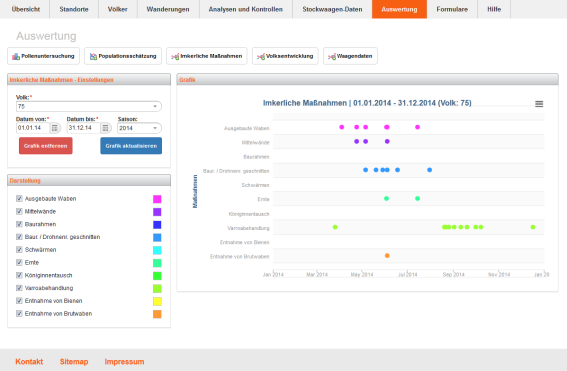Image resolution: width=567 pixels, height=371 pixels.
Task: Click the Datum von input field
Action: tap(33, 128)
